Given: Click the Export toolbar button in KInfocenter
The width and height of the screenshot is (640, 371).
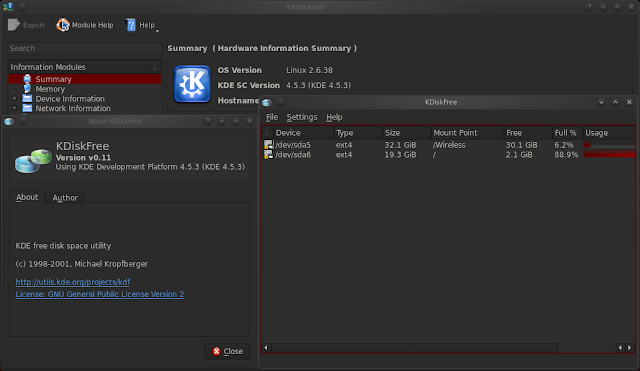Looking at the screenshot, I should 26,25.
